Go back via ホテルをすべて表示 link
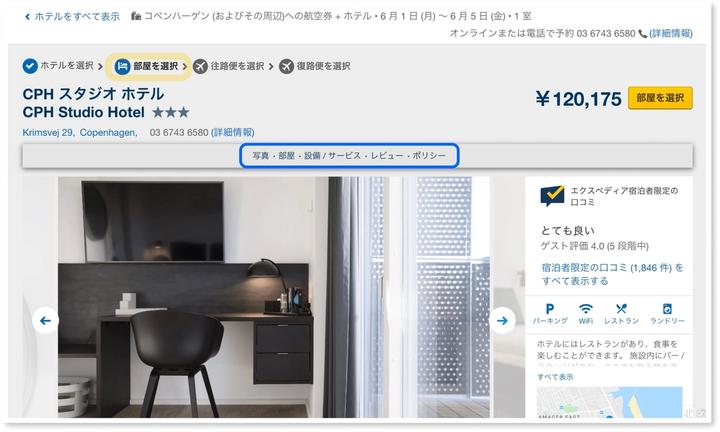Screen dimensions: 720x432 click(x=73, y=17)
